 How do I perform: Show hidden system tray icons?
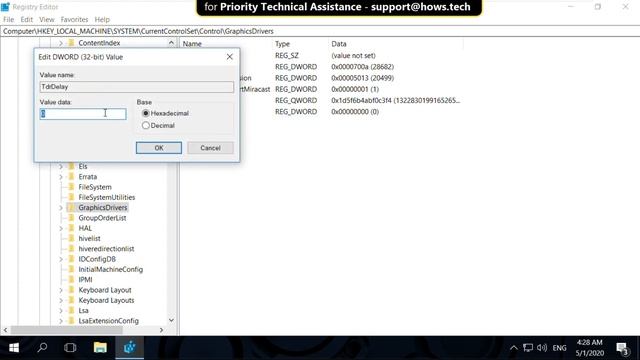pos(514,348)
